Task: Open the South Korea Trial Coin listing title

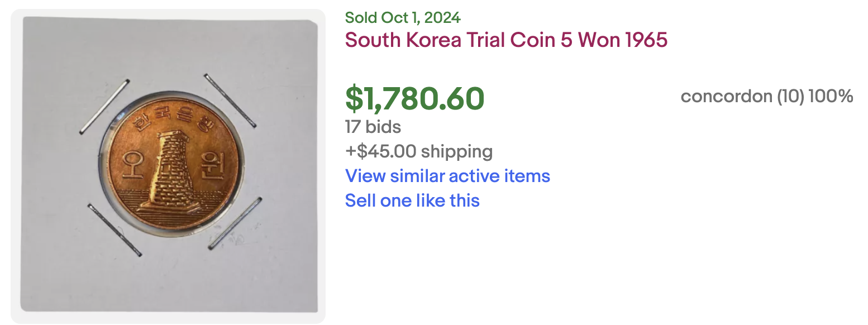Action: pyautogui.click(x=506, y=40)
